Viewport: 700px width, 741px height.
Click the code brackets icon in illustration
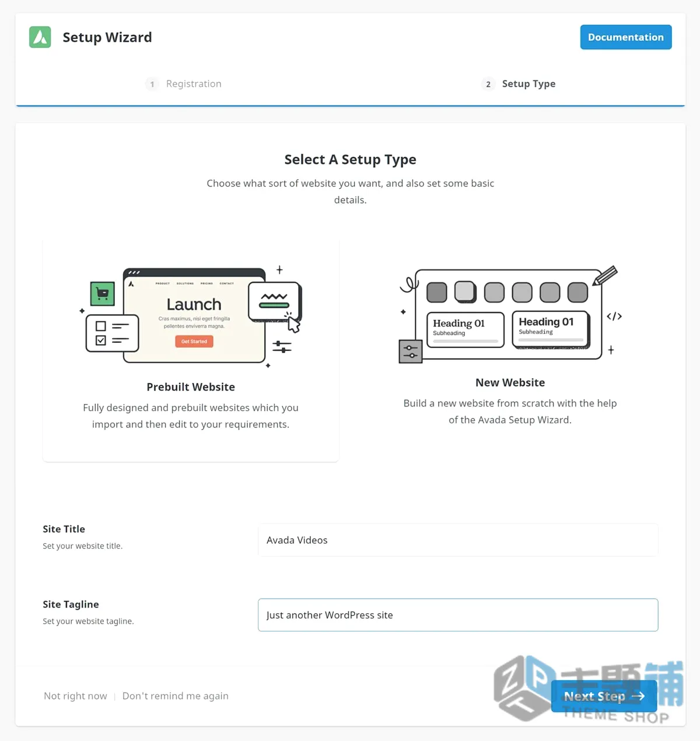[x=614, y=317]
